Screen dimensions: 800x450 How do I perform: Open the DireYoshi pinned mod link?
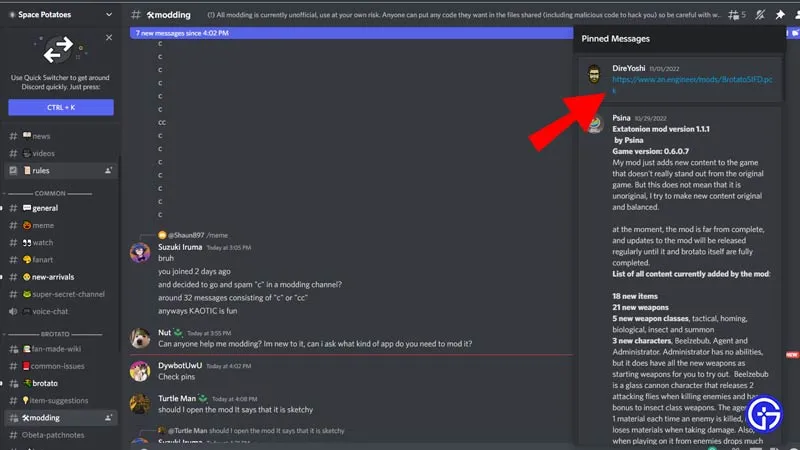692,85
